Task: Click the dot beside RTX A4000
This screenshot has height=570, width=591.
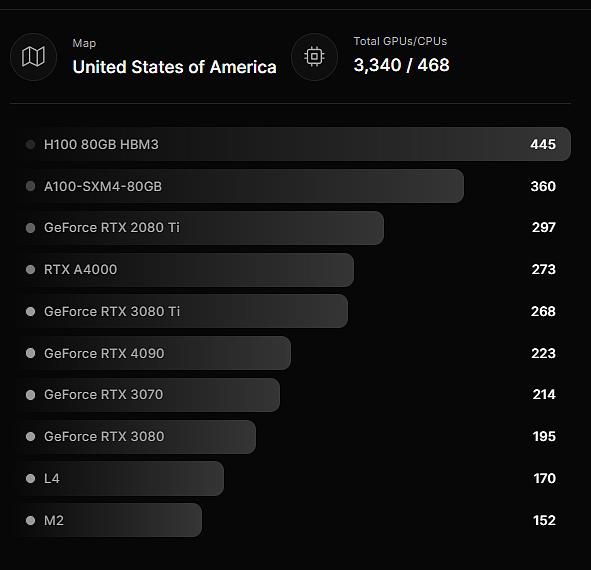Action: click(x=31, y=270)
